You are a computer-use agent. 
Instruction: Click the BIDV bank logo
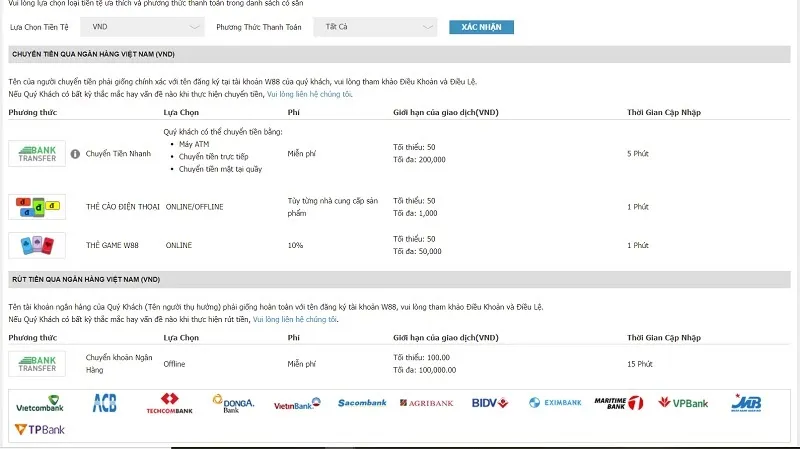(490, 403)
